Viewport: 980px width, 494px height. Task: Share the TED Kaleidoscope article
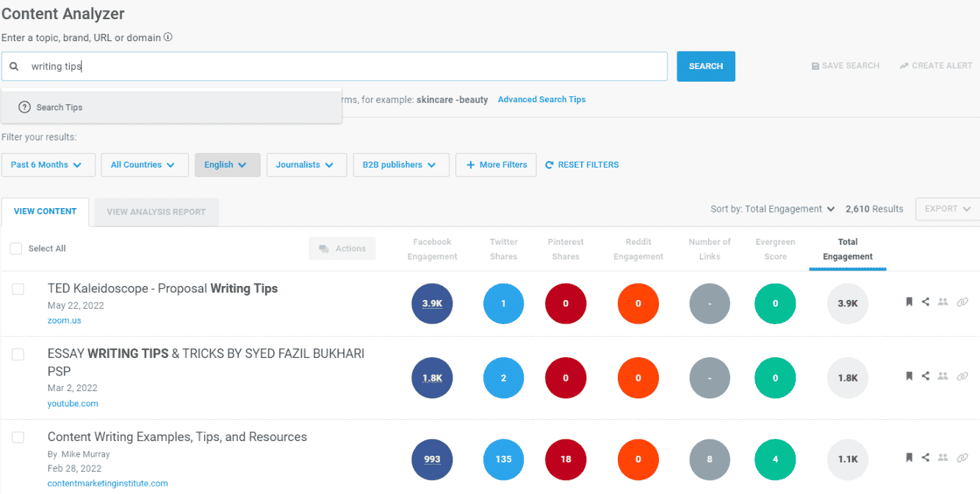coord(926,301)
